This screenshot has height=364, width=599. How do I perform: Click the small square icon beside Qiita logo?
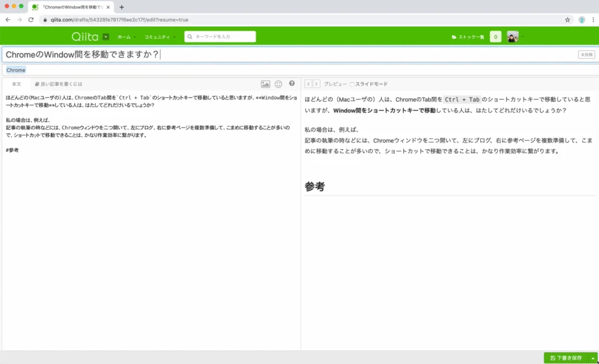[106, 37]
